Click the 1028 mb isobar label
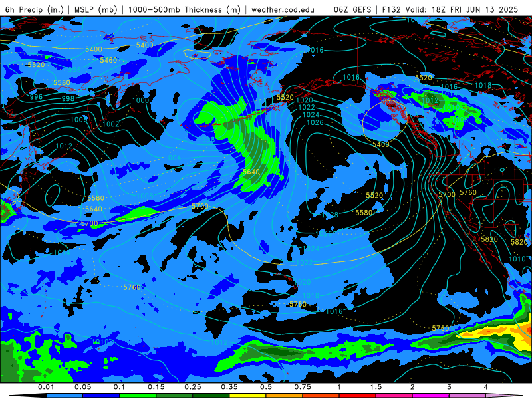The width and height of the screenshot is (532, 399). click(330, 215)
